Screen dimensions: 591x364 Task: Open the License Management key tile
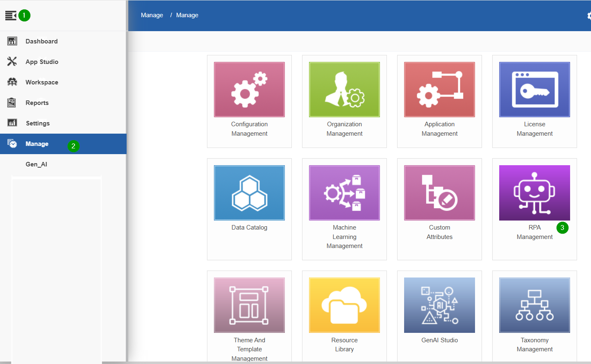534,89
